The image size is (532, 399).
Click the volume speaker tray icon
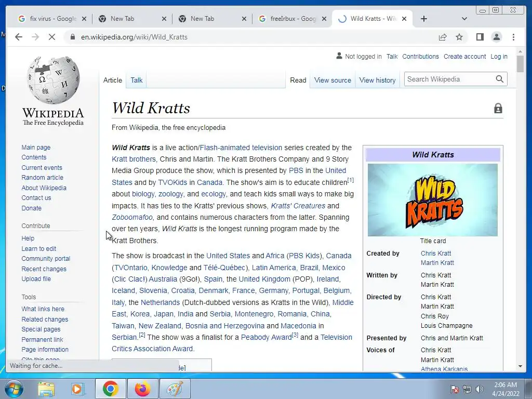tap(479, 389)
